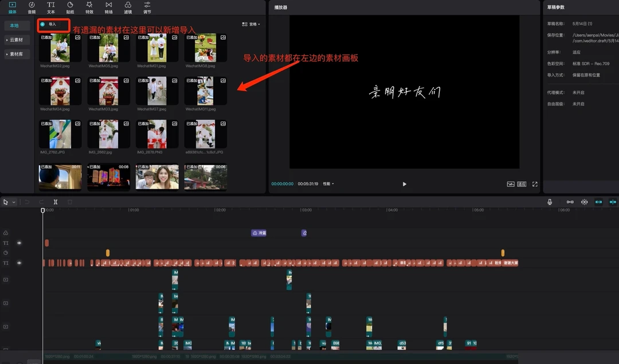Select the orange sticker clip near 00:40
619x364 pixels.
click(x=108, y=253)
